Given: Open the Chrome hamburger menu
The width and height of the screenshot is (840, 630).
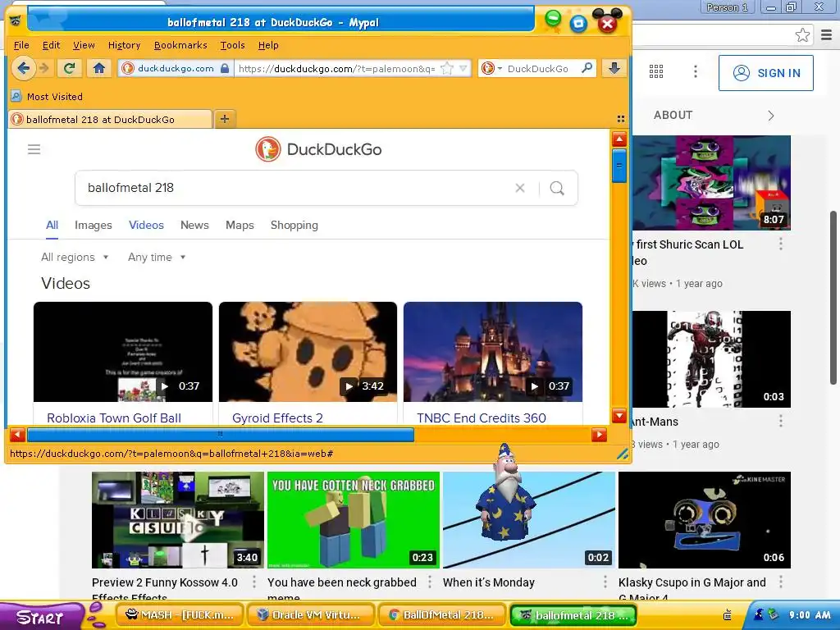Looking at the screenshot, I should click(x=827, y=35).
